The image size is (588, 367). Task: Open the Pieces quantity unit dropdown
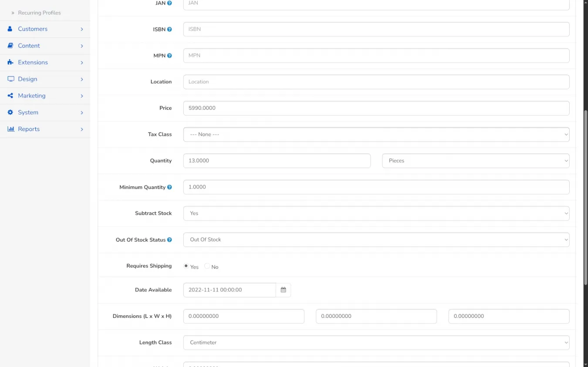point(476,161)
